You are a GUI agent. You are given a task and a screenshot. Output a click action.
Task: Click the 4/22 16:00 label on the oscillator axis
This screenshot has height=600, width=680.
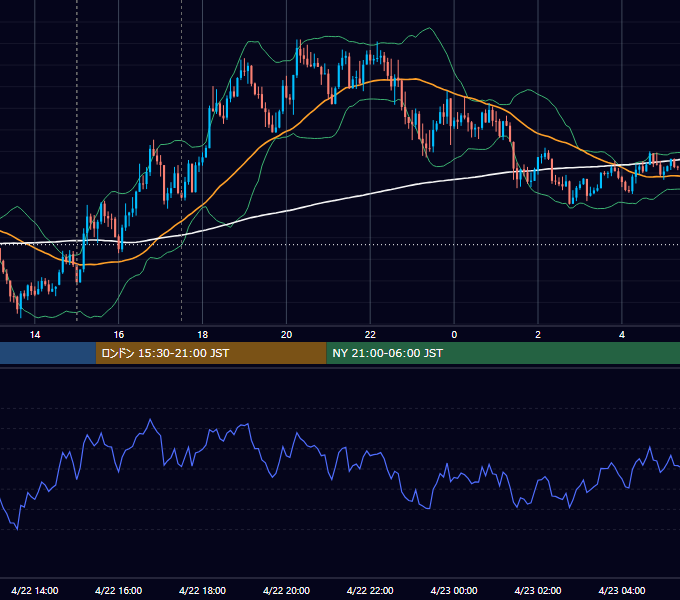(118, 590)
